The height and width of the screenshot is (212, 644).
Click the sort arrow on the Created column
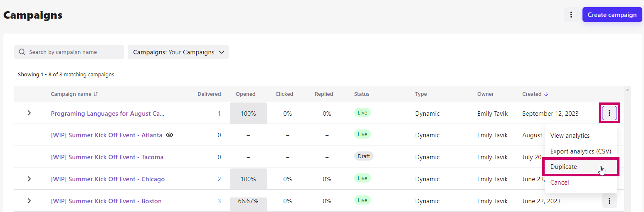(x=546, y=94)
